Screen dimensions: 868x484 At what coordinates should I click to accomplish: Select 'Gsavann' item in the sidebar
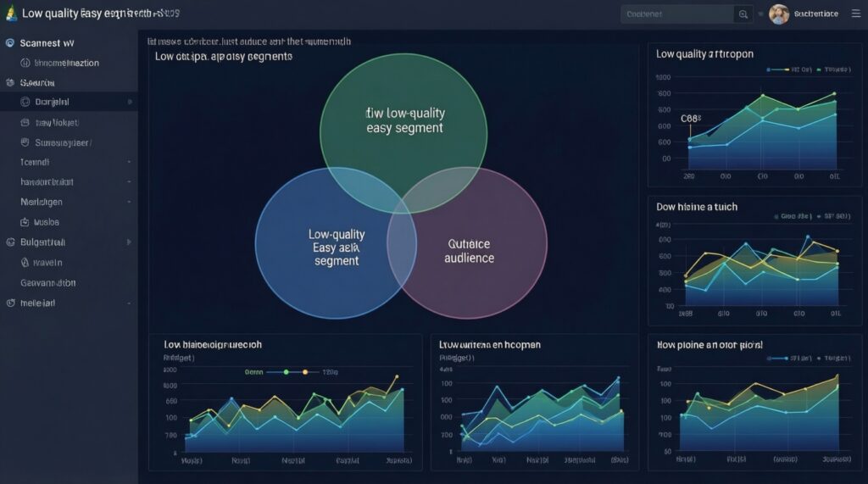48,283
